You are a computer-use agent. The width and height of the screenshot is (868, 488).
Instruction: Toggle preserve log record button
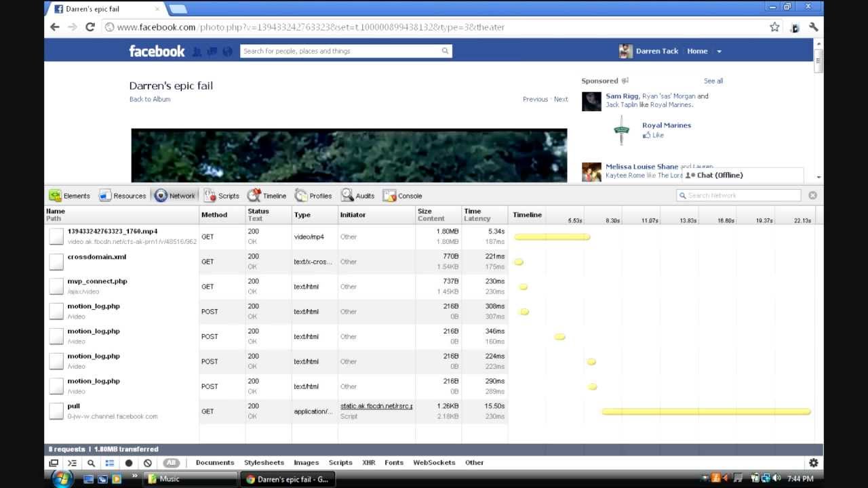pos(129,463)
